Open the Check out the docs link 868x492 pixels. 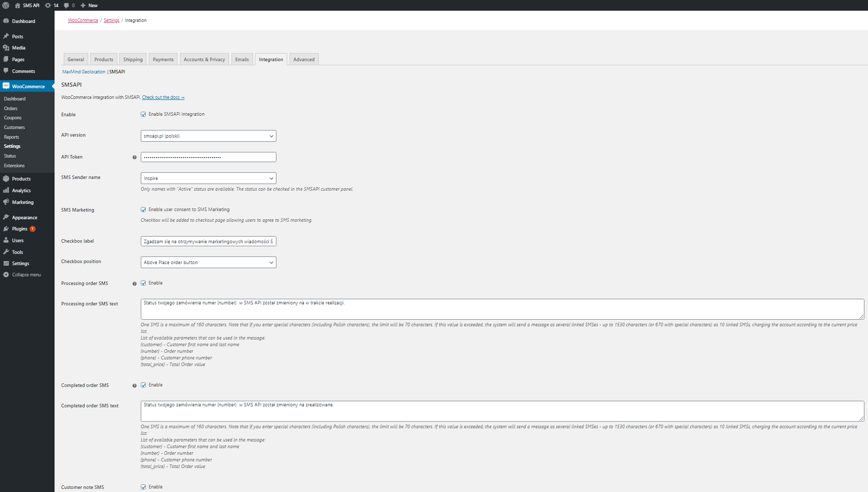(x=163, y=97)
